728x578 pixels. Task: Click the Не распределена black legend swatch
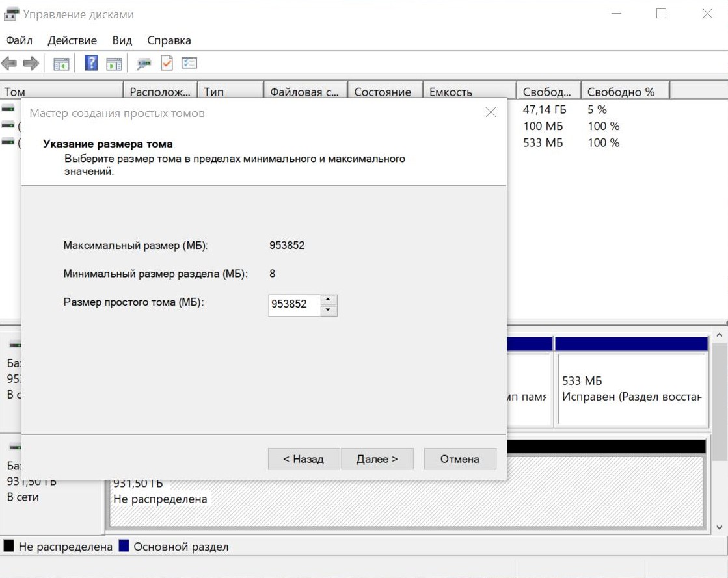tap(8, 545)
